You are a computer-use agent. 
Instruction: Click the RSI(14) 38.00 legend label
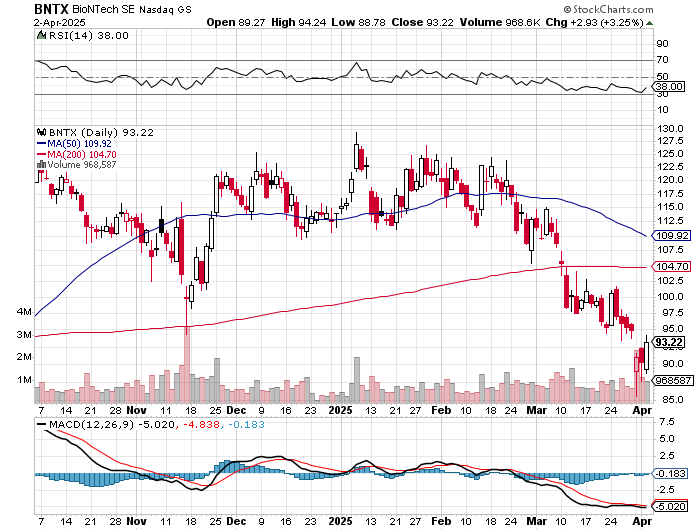tap(88, 36)
